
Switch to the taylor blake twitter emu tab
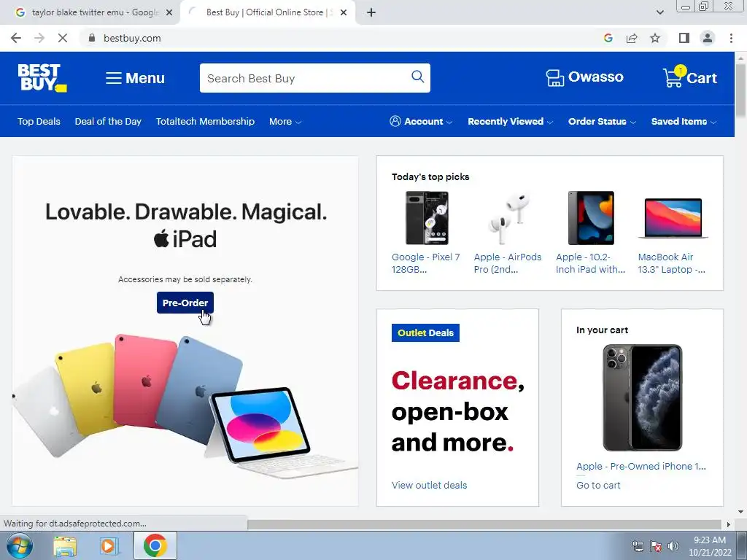point(96,12)
